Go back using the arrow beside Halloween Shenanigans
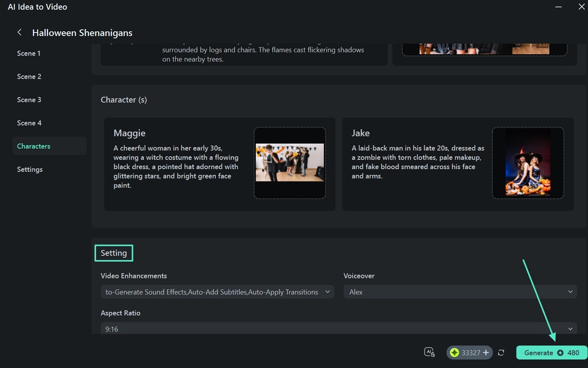The width and height of the screenshot is (588, 368). [x=19, y=33]
